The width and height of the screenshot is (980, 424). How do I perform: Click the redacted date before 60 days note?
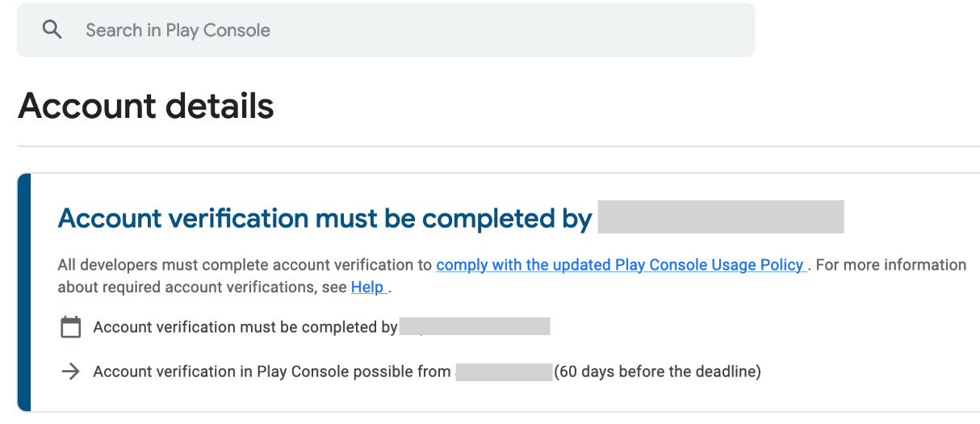coord(504,372)
